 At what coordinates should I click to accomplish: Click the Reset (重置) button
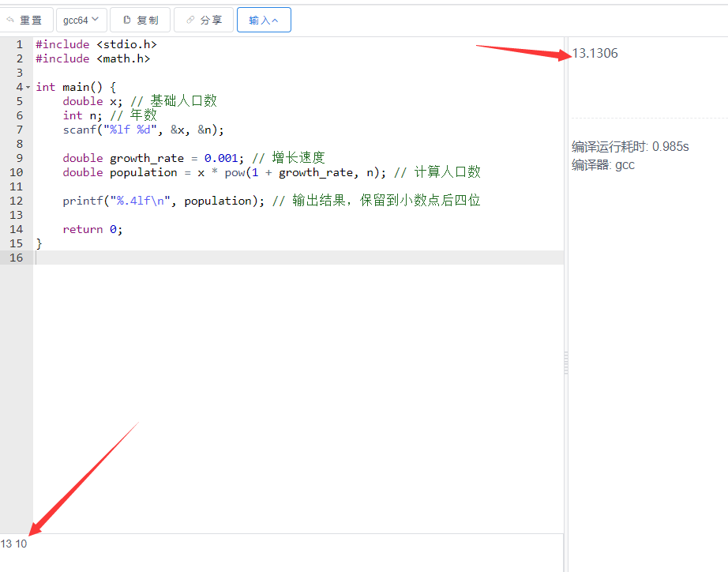[x=25, y=20]
